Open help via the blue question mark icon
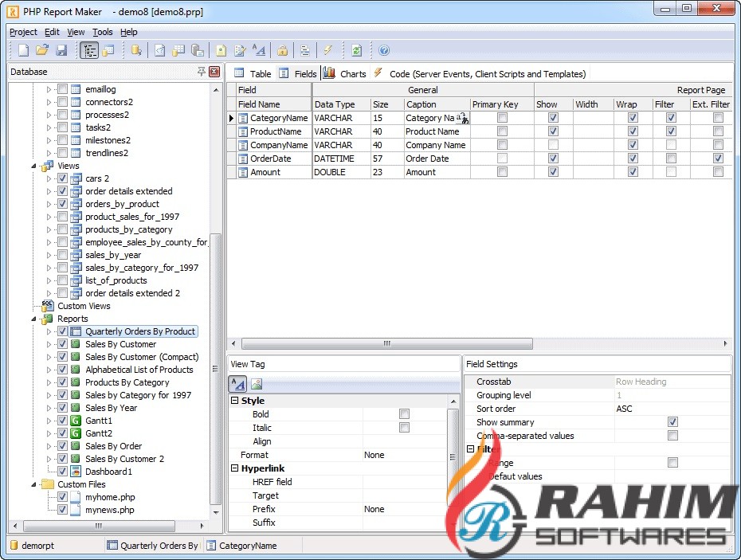 pyautogui.click(x=384, y=50)
